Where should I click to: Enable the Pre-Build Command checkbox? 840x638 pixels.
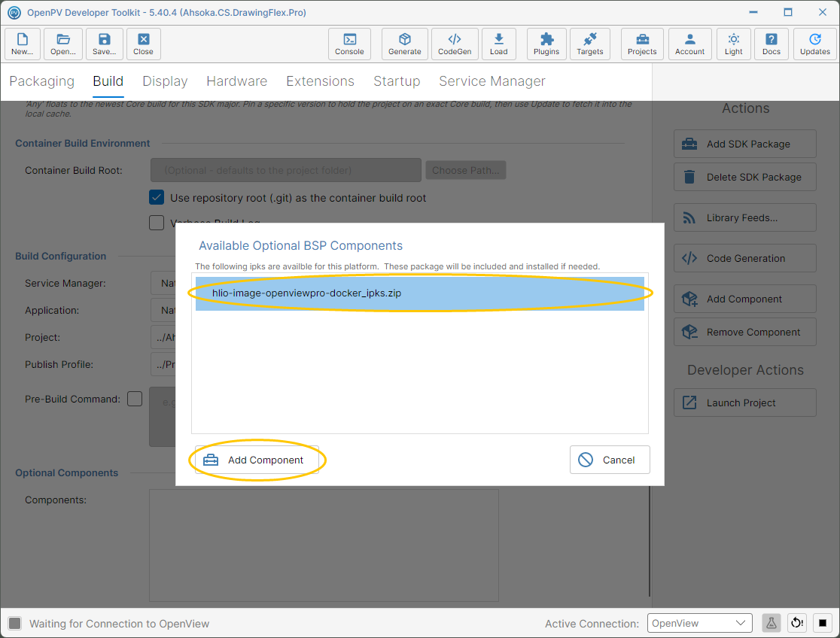click(135, 399)
